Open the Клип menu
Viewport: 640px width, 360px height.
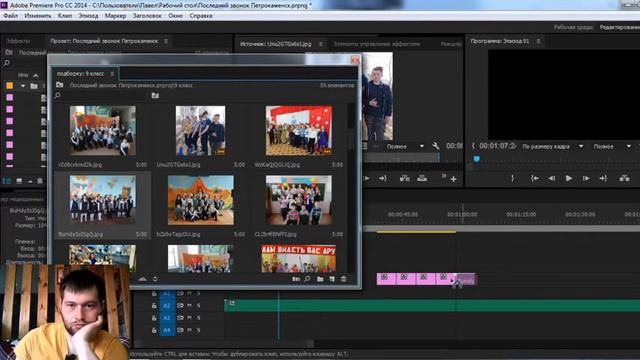[64, 16]
